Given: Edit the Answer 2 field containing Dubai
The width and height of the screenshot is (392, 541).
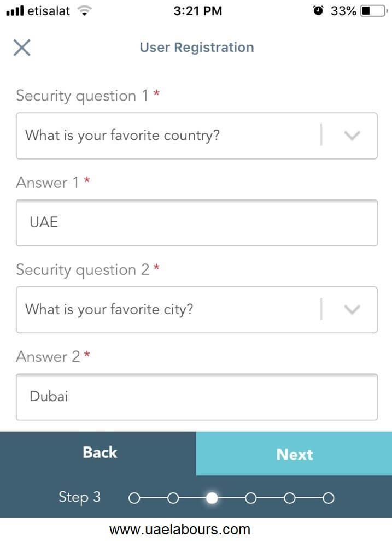Looking at the screenshot, I should (x=197, y=397).
